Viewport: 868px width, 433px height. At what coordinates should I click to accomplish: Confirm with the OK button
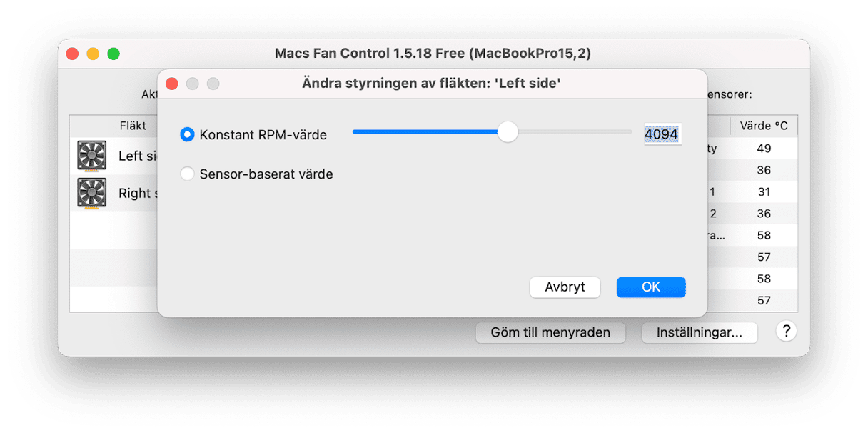pyautogui.click(x=651, y=287)
